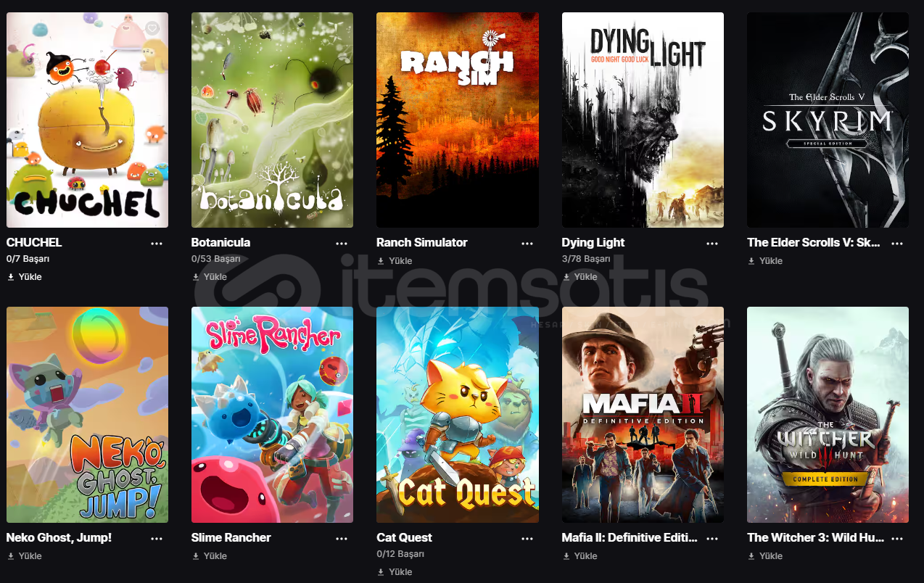Open the three-dot menu for Ranch Simulator

pyautogui.click(x=527, y=243)
